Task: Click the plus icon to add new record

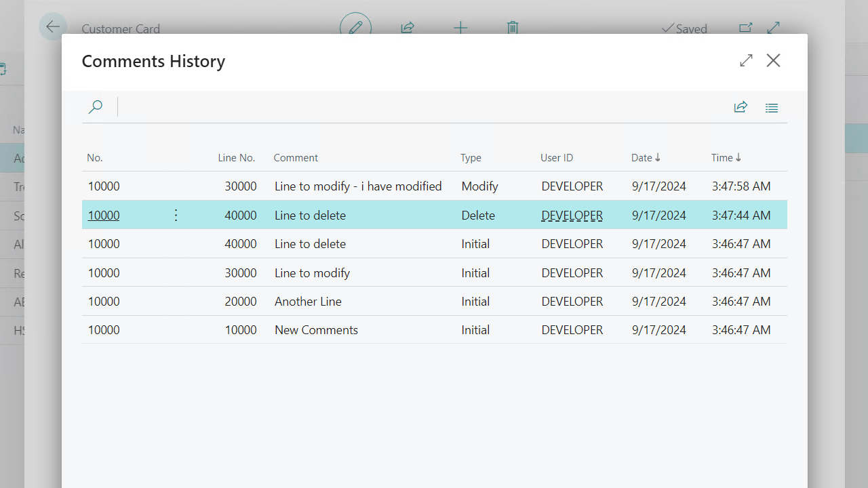Action: [x=460, y=28]
